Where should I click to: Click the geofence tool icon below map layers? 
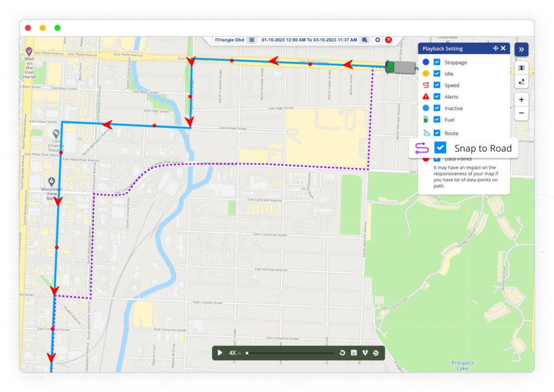coord(522,82)
